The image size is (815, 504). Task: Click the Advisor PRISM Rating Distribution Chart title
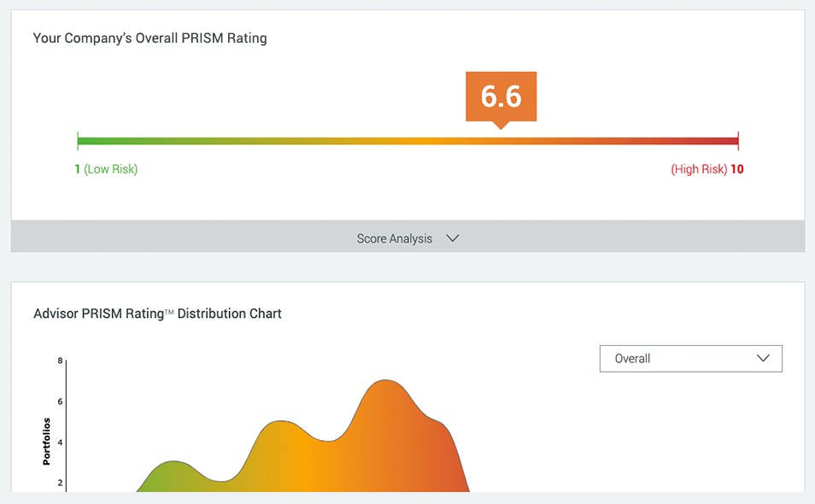[159, 314]
